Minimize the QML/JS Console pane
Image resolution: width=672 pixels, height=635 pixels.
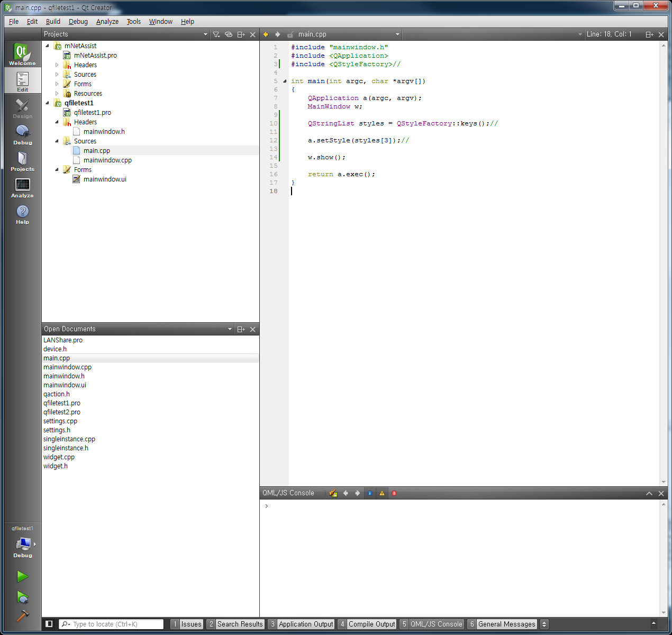[x=649, y=493]
